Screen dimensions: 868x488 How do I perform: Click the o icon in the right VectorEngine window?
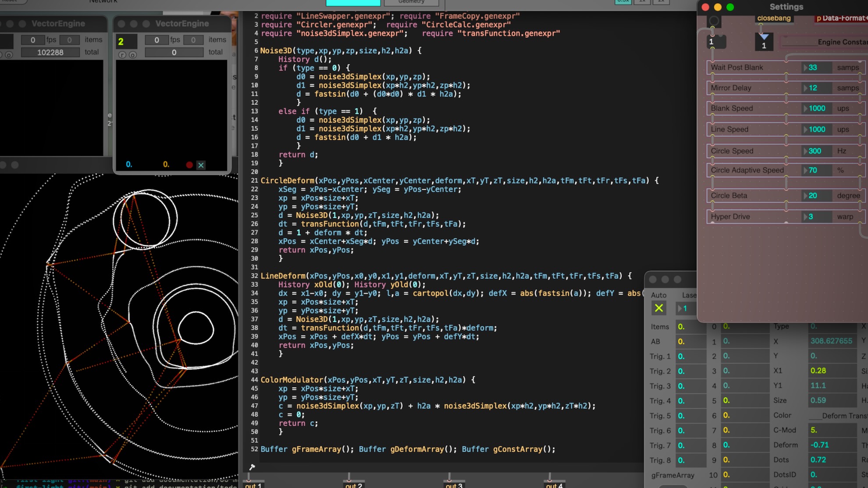(133, 55)
